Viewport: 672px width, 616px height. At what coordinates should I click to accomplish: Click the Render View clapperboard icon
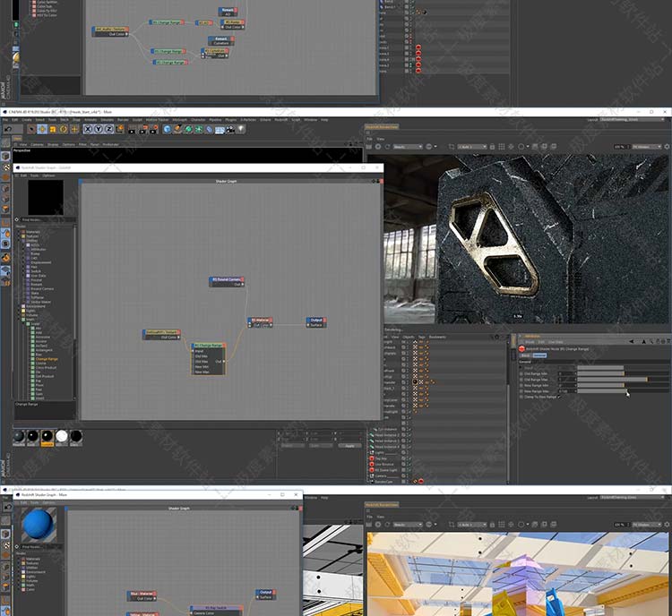(x=132, y=129)
